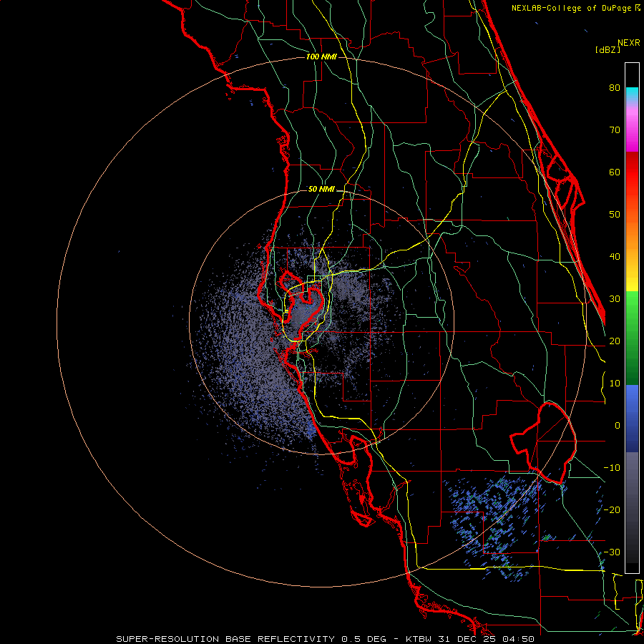This screenshot has width=644, height=644.
Task: Click the 50 NMI range ring label
Action: coord(321,190)
